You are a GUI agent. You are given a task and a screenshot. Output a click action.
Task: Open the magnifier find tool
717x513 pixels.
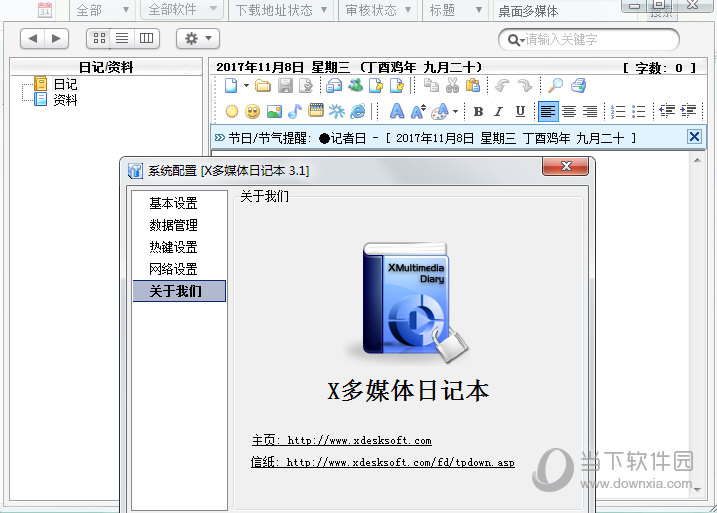click(x=555, y=86)
